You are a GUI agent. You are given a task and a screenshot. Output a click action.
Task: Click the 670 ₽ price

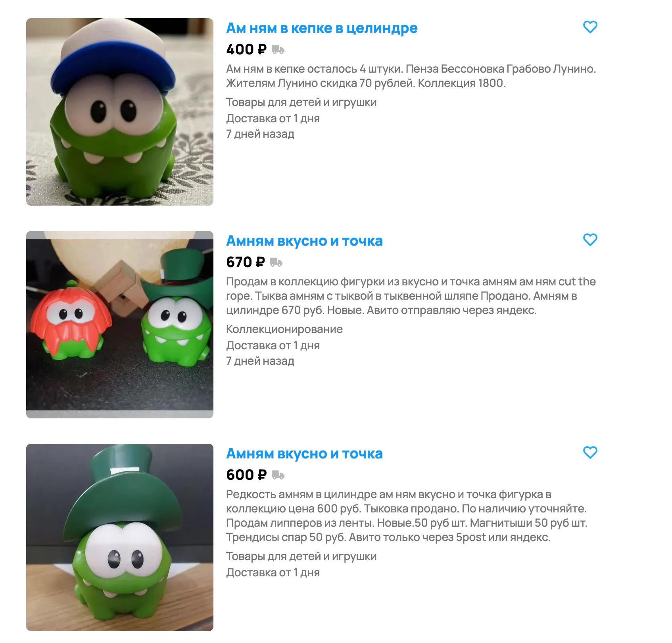[x=245, y=262]
